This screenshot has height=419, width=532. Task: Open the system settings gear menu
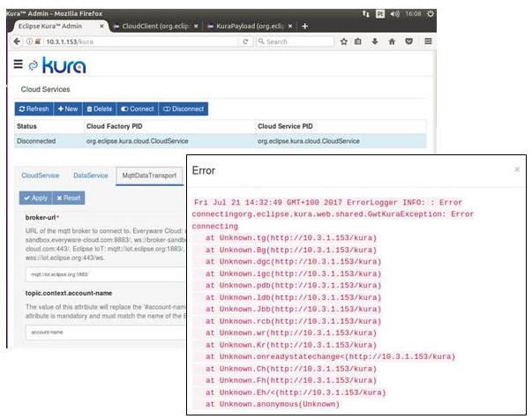[x=431, y=14]
